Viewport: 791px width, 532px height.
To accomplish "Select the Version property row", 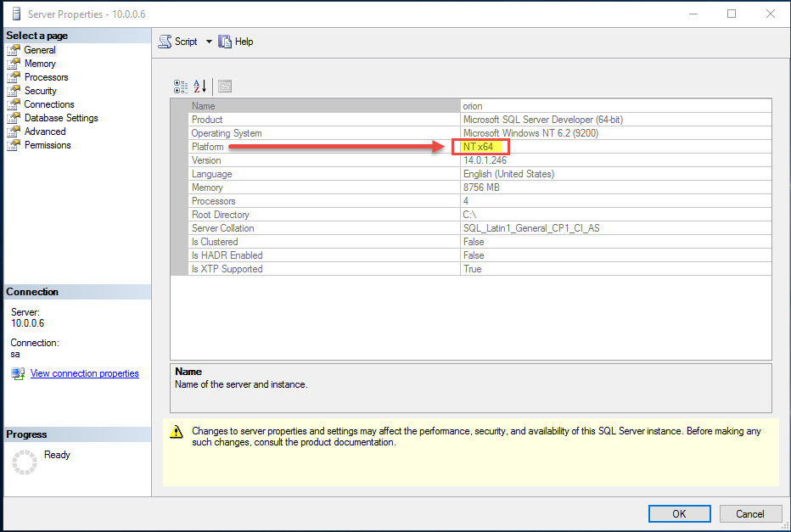I will tap(480, 160).
